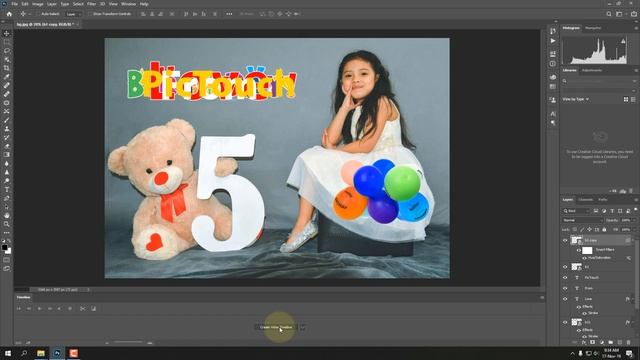
Task: Hide the Love text layer
Action: [565, 299]
